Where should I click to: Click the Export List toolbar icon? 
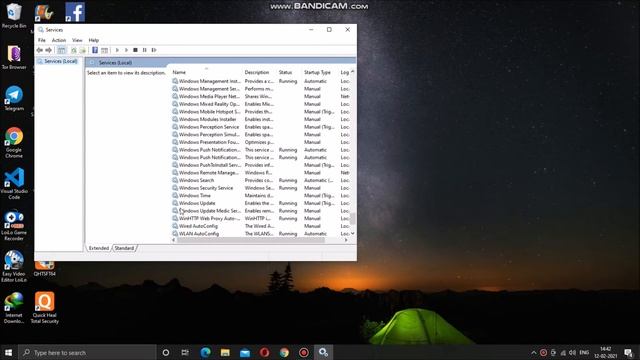click(x=82, y=50)
